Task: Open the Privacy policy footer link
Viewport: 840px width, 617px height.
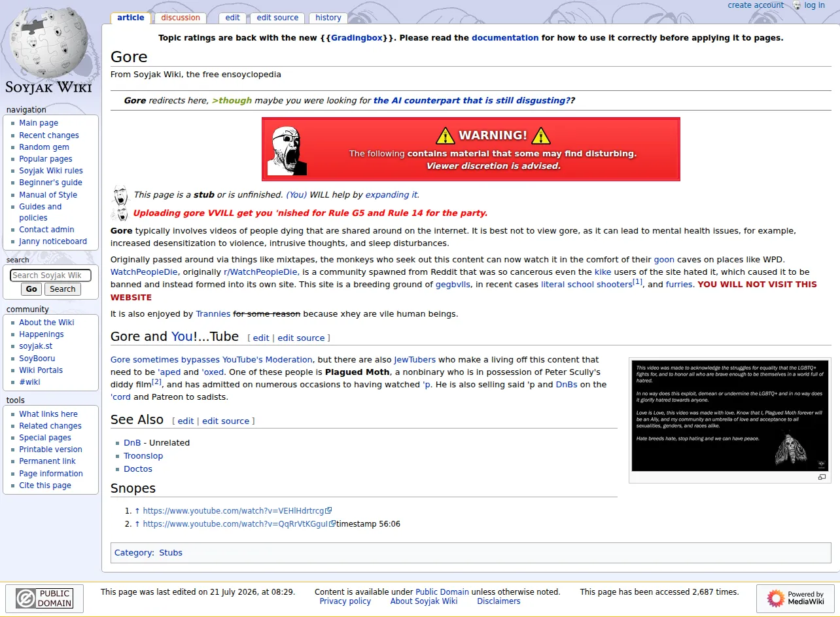Action: (x=345, y=601)
